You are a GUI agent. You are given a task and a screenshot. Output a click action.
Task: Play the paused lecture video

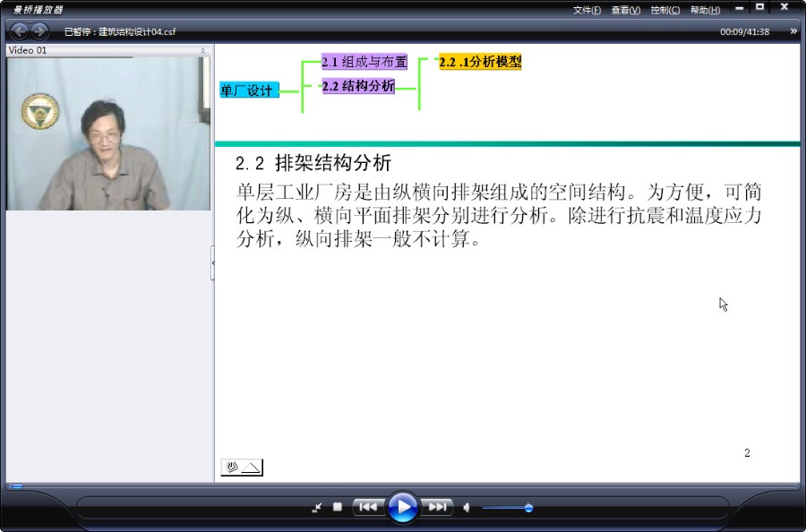[402, 507]
